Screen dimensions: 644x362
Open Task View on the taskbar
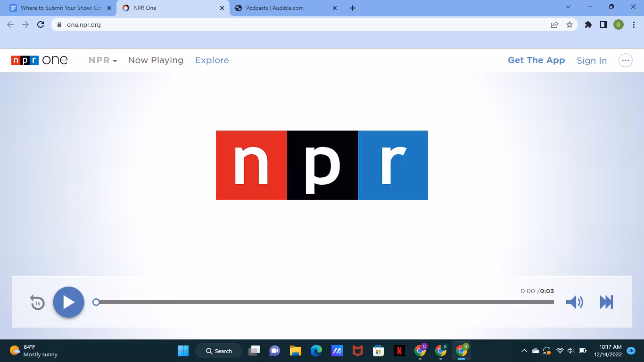pyautogui.click(x=255, y=351)
